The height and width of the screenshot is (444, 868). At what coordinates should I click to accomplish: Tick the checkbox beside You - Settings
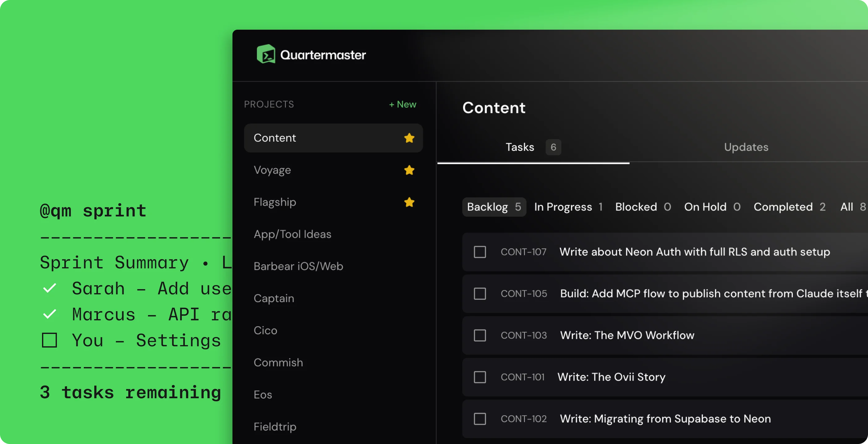point(49,340)
